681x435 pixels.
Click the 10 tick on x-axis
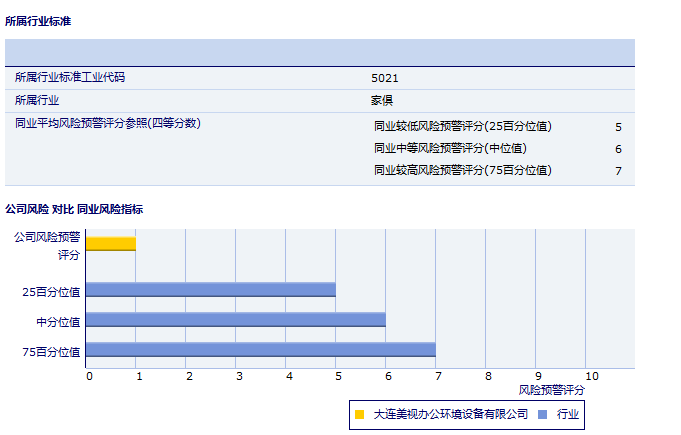point(592,376)
